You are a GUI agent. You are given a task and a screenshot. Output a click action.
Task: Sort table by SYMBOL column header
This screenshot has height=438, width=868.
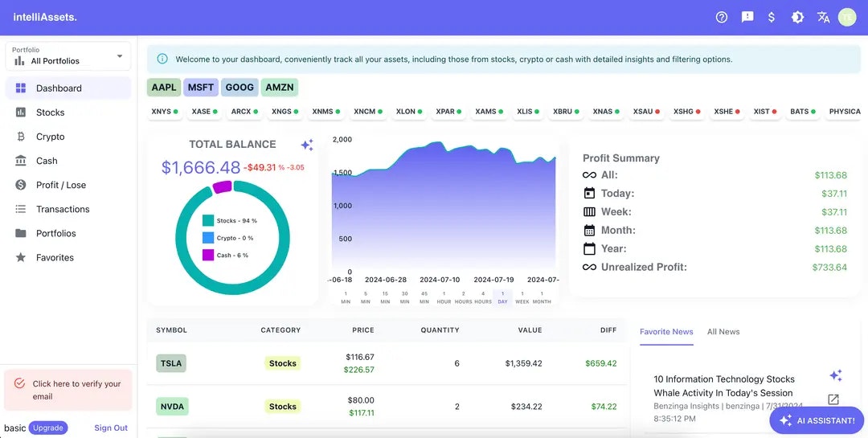172,330
